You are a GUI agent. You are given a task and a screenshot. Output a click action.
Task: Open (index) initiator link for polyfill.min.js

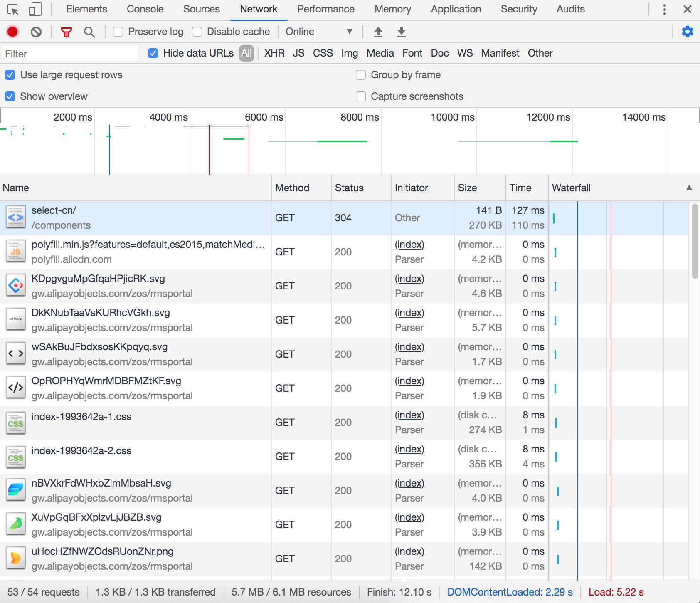pos(409,245)
